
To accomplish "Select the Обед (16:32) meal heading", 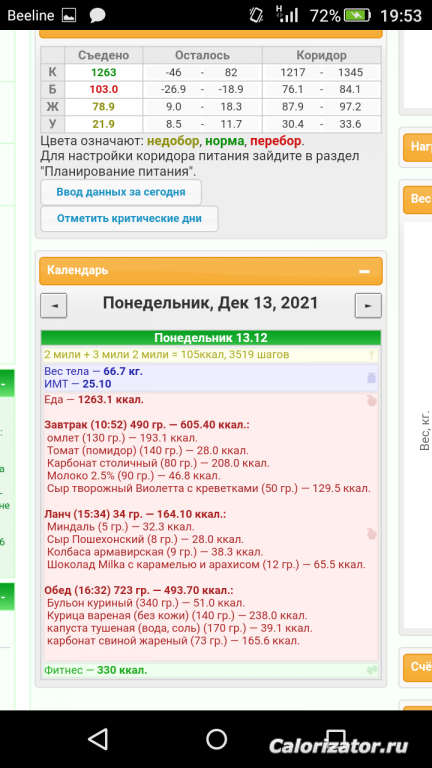I will tap(139, 590).
